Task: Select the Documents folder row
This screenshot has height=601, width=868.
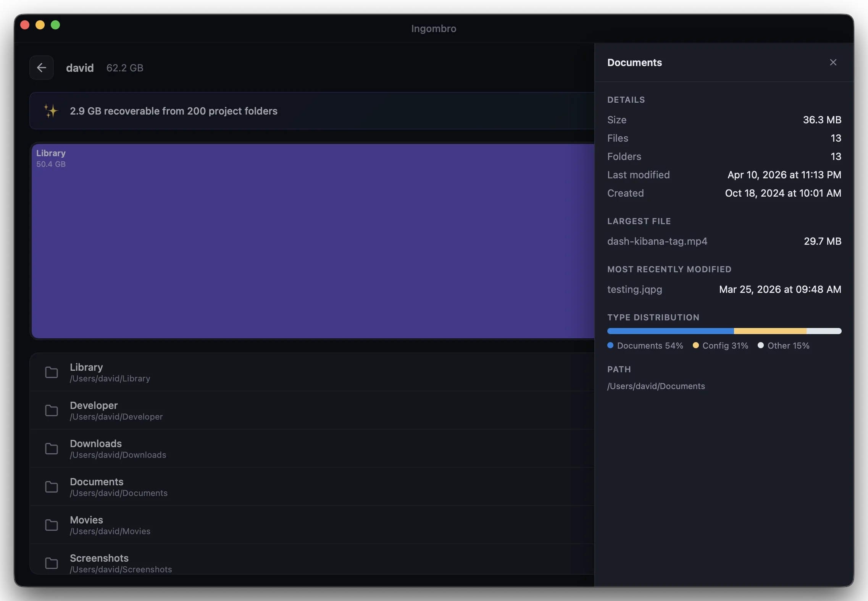Action: coord(312,487)
